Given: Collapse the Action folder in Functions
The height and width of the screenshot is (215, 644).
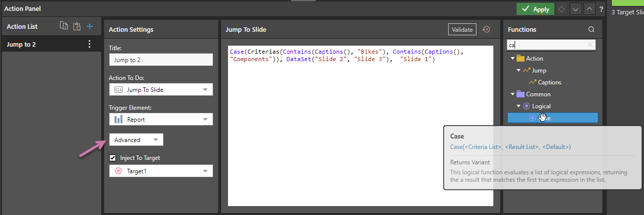Looking at the screenshot, I should tap(512, 59).
